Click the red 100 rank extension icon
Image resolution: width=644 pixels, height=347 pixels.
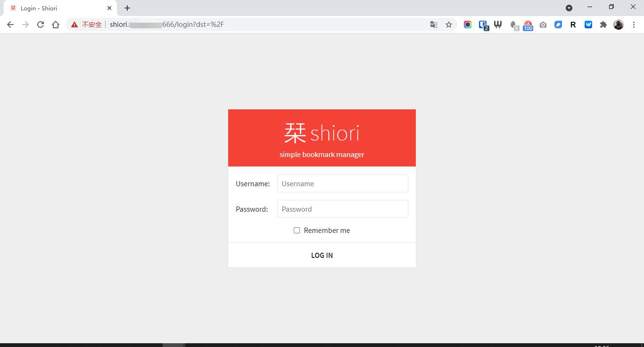[x=528, y=24]
